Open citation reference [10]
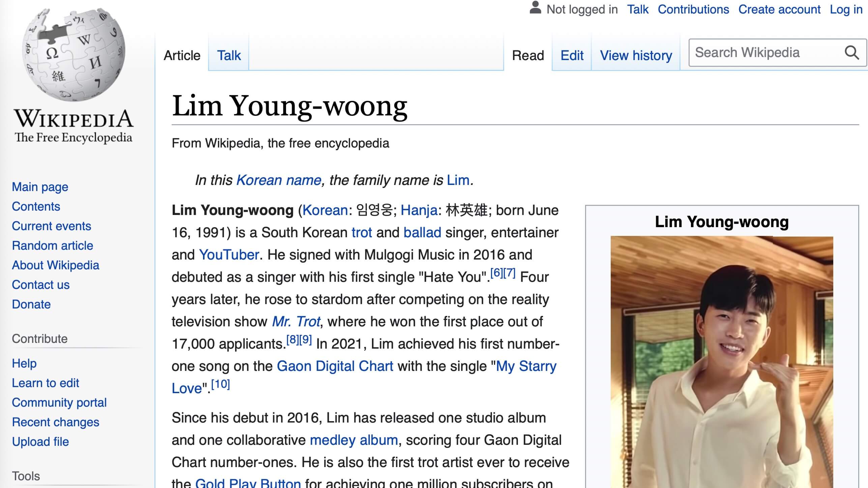 click(x=220, y=384)
